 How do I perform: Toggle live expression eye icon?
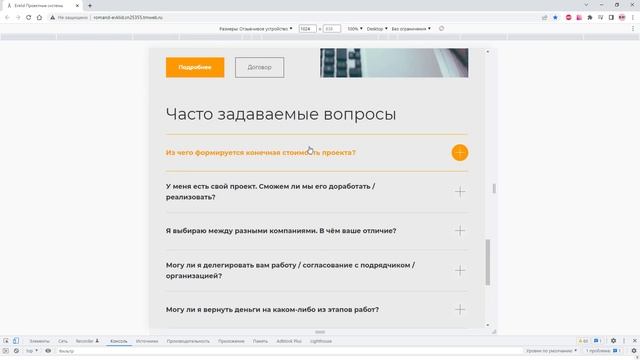click(48, 351)
